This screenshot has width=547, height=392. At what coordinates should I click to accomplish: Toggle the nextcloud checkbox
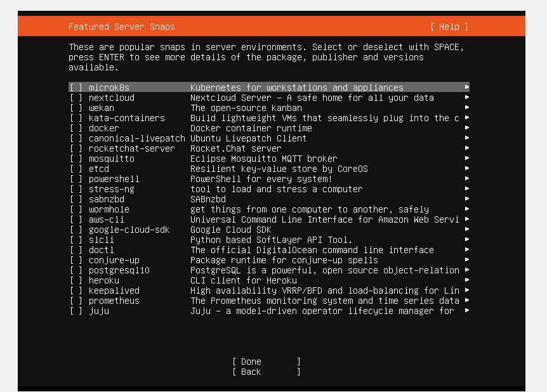[x=76, y=98]
